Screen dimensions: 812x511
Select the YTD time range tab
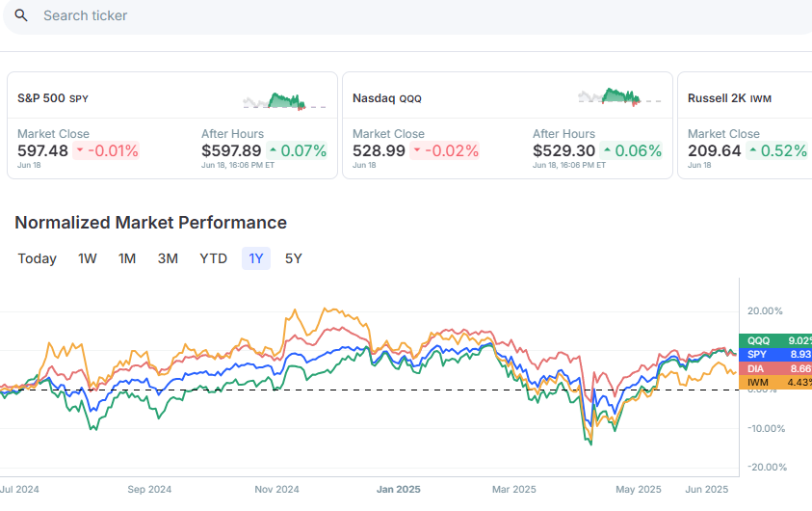point(214,258)
